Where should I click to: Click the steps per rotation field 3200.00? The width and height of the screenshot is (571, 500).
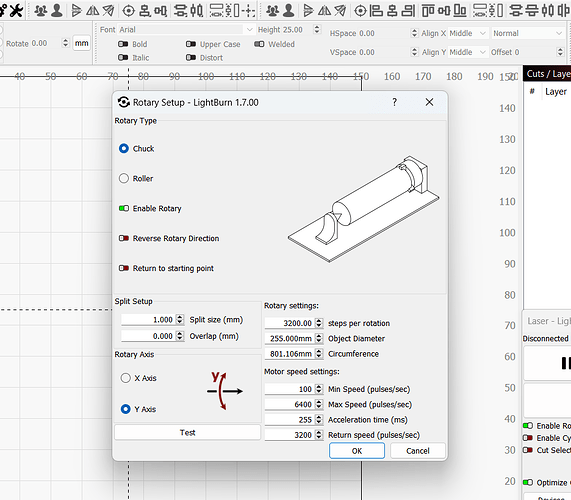(290, 323)
